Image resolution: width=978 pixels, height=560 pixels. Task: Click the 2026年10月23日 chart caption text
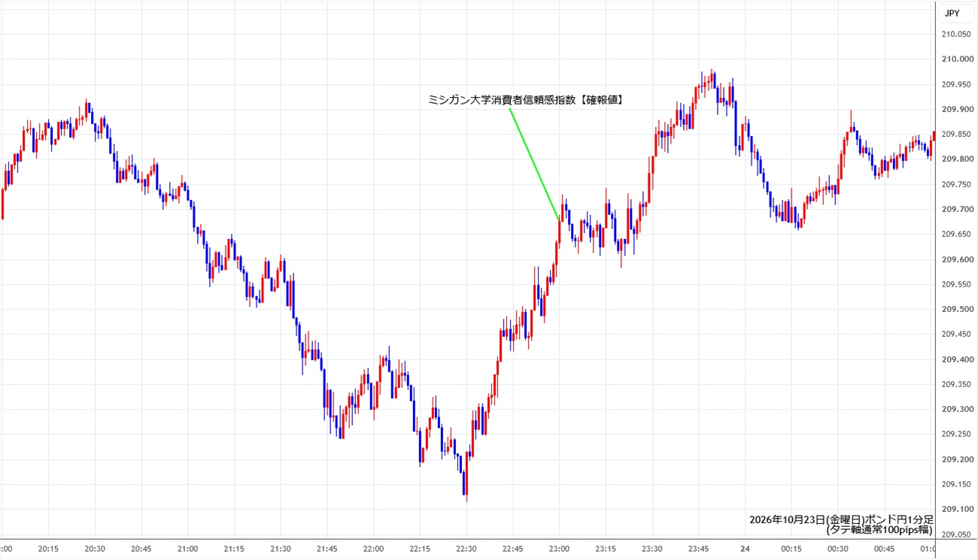tap(841, 525)
